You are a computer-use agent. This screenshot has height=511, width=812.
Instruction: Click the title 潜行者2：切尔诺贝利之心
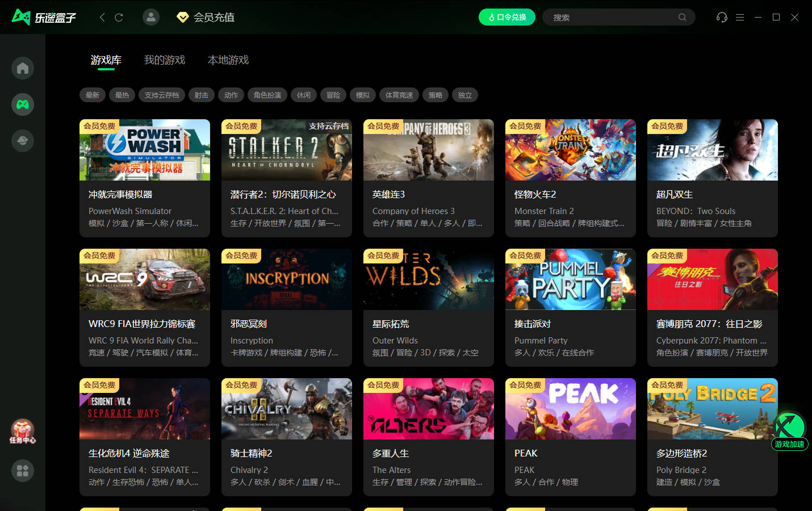coord(283,195)
